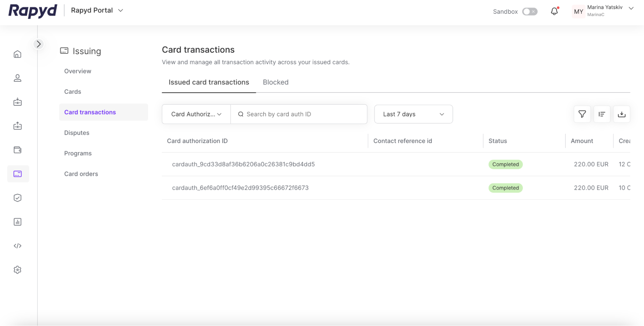Expand the sidebar with the chevron arrow

click(x=39, y=44)
